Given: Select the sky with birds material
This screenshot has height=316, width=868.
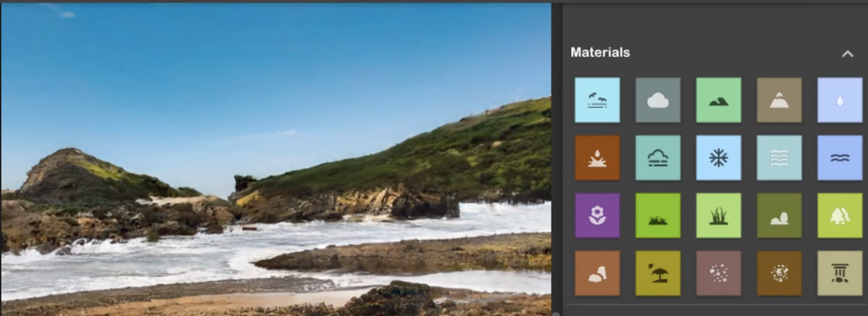Looking at the screenshot, I should [597, 100].
